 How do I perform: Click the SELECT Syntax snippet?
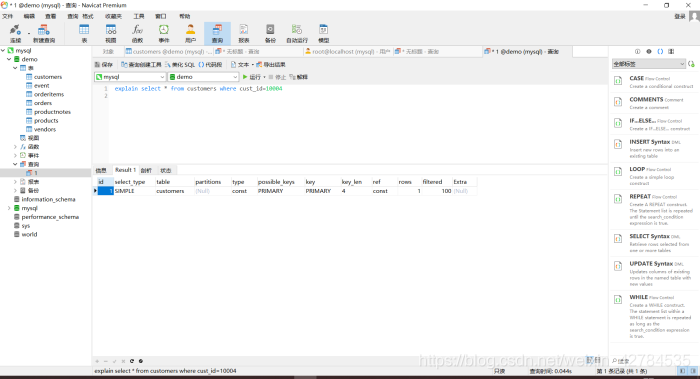coord(654,243)
